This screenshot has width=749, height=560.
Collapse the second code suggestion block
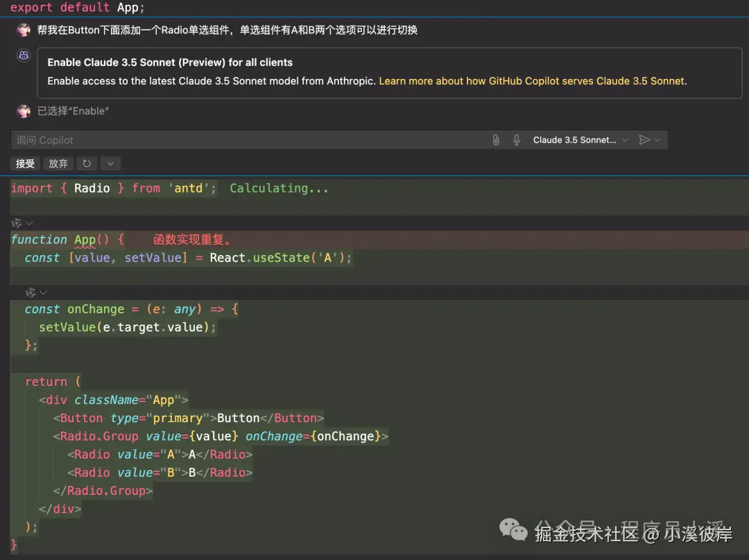tap(42, 292)
